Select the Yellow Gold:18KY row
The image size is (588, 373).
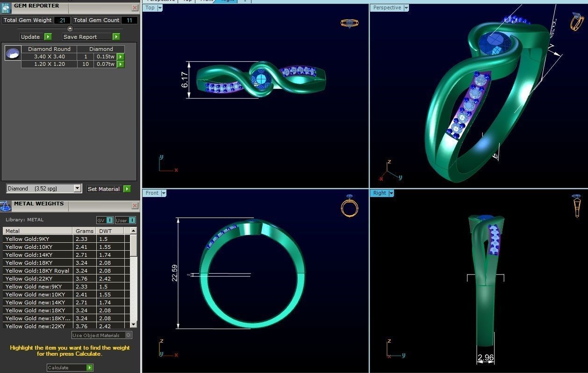pyautogui.click(x=65, y=263)
